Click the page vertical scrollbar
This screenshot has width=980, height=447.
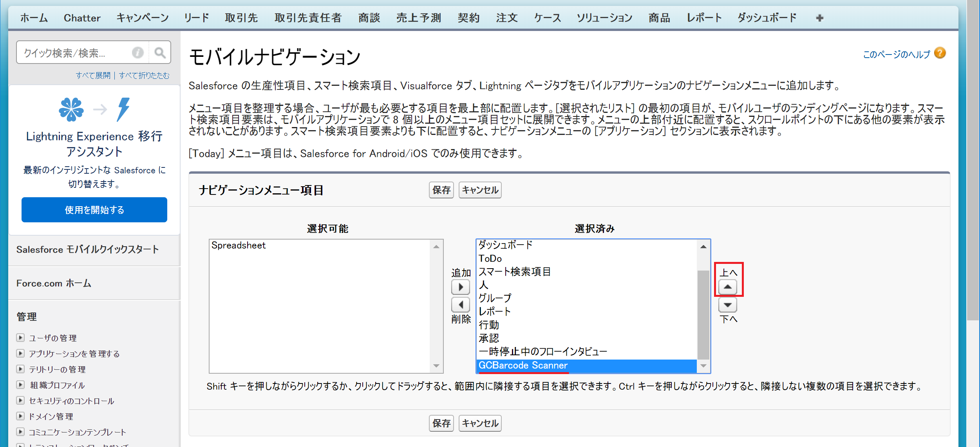tap(973, 160)
